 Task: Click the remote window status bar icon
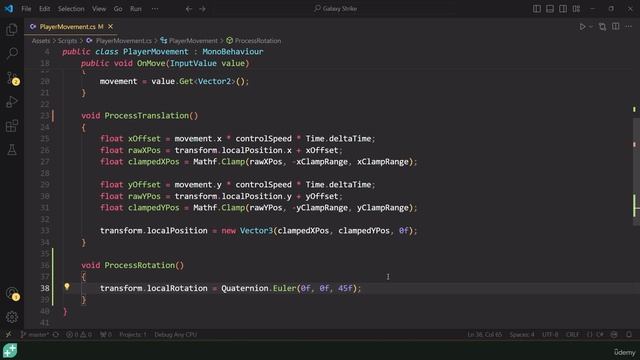[8, 335]
